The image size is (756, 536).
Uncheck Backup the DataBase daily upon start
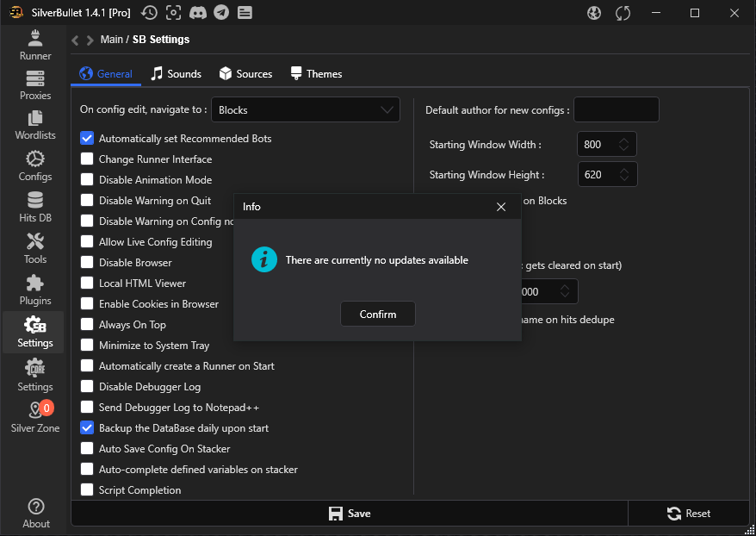[87, 428]
